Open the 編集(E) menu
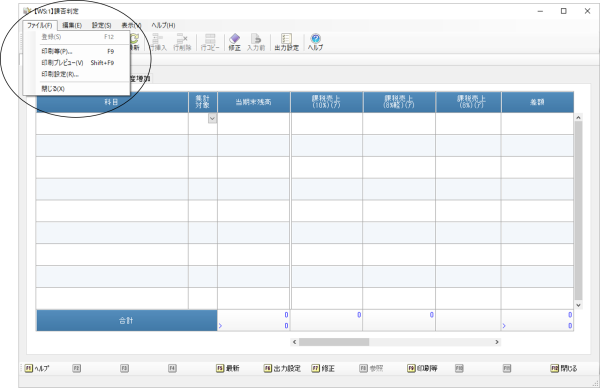The image size is (600, 388). click(x=72, y=25)
